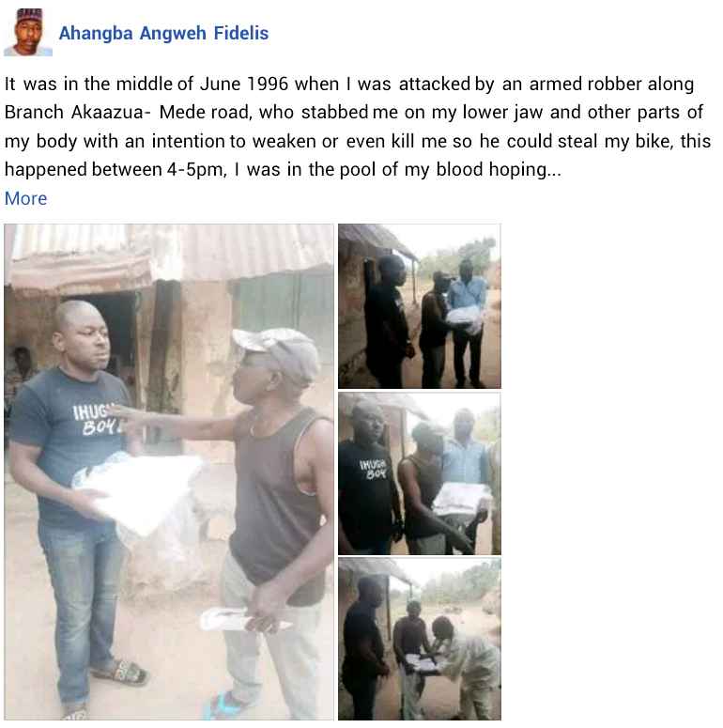Image resolution: width=723 pixels, height=728 pixels.
Task: Click the truncated line ending in blood hoping...
Action: (283, 170)
